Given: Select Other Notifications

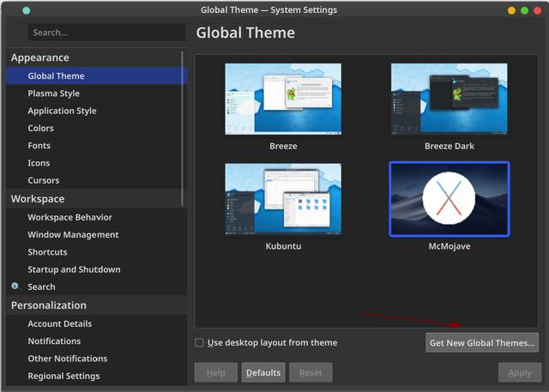Looking at the screenshot, I should 96,359.
